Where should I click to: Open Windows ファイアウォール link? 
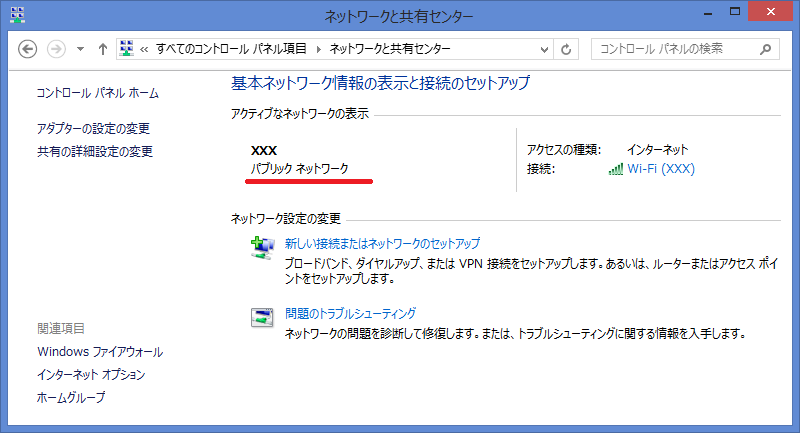pyautogui.click(x=100, y=352)
